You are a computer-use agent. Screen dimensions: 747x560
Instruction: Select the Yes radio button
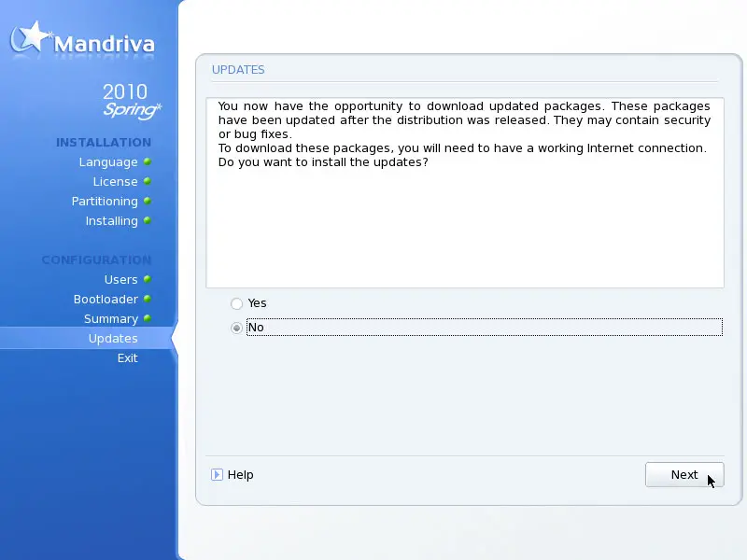coord(237,303)
